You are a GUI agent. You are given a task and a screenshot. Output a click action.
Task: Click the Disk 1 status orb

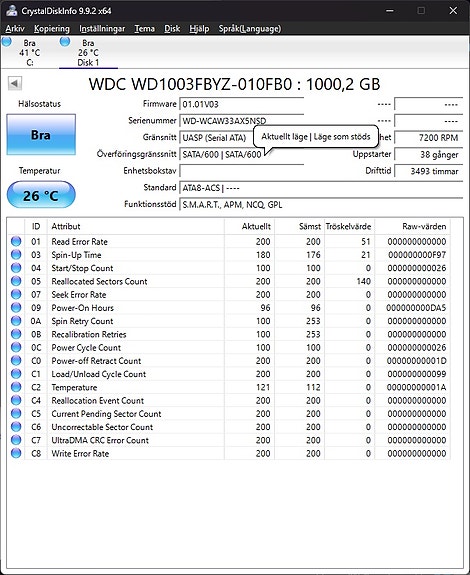(x=65, y=42)
